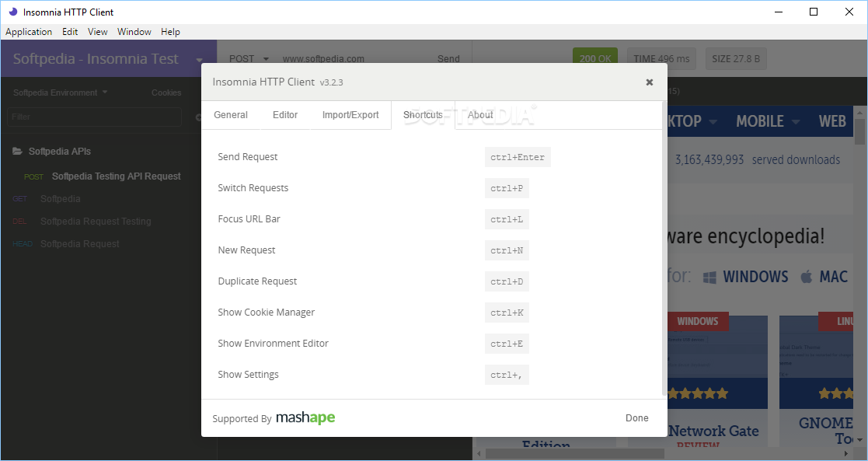Click the Focus URL Bar shortcut label

[249, 219]
